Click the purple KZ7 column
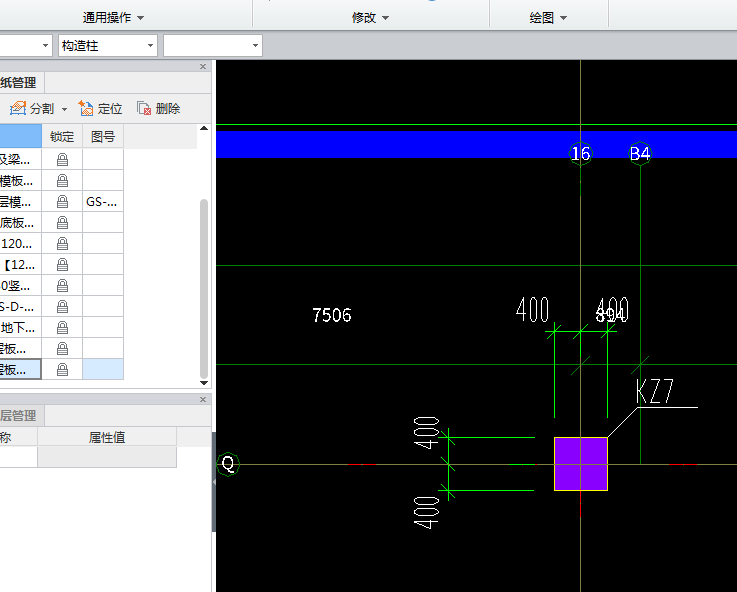Viewport: 737px width, 592px height. [x=581, y=464]
